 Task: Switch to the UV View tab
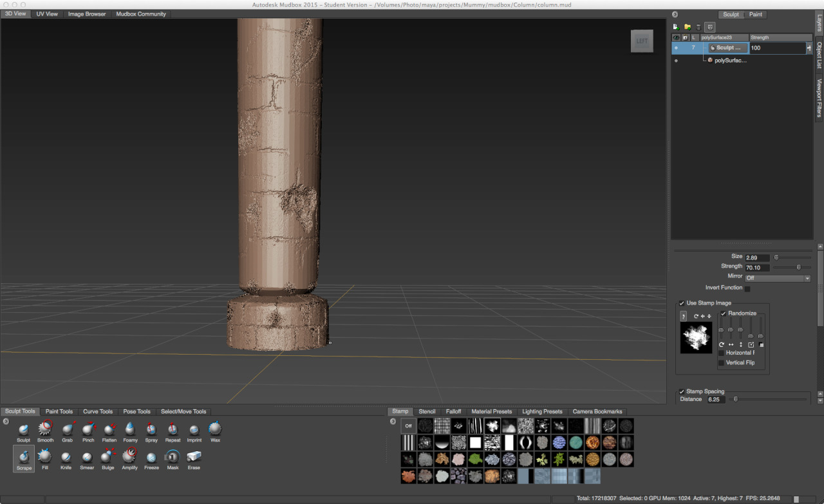tap(47, 14)
